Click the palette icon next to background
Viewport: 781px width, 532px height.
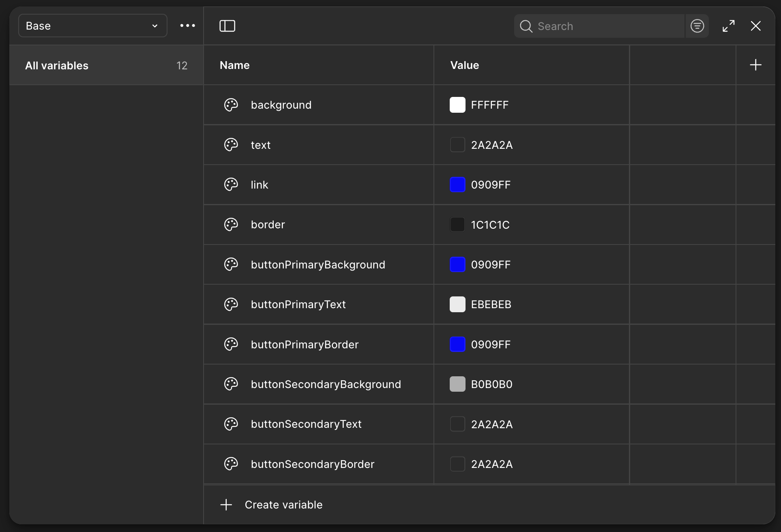[x=231, y=105]
